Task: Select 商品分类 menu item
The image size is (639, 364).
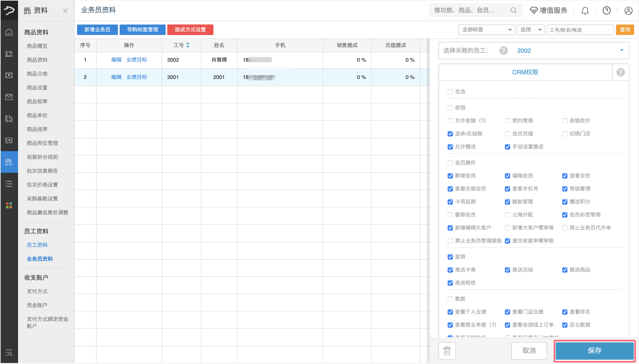Action: [37, 74]
